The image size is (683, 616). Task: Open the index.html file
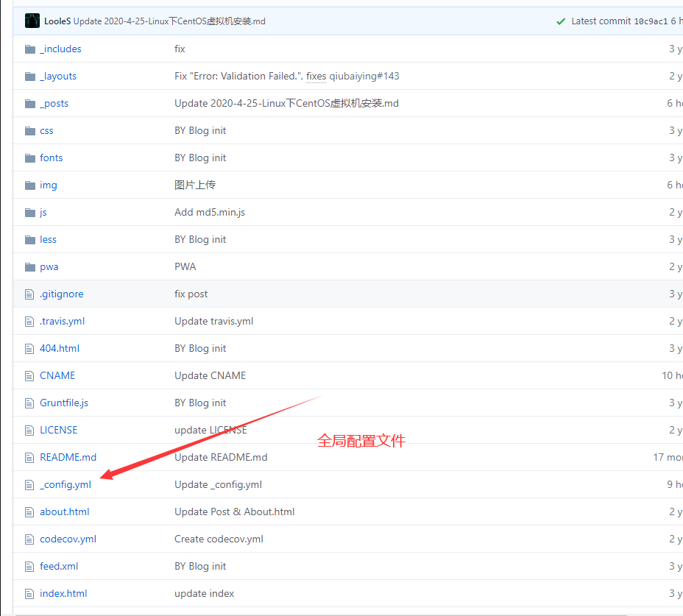[63, 593]
